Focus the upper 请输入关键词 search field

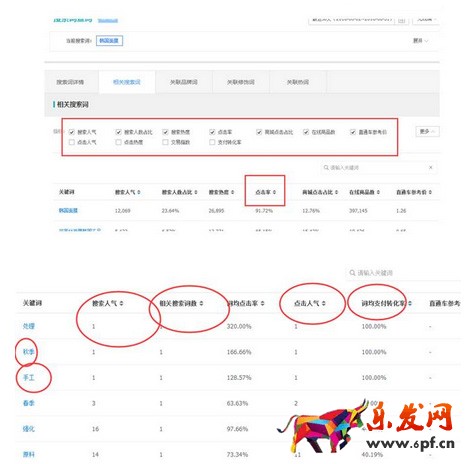[378, 167]
